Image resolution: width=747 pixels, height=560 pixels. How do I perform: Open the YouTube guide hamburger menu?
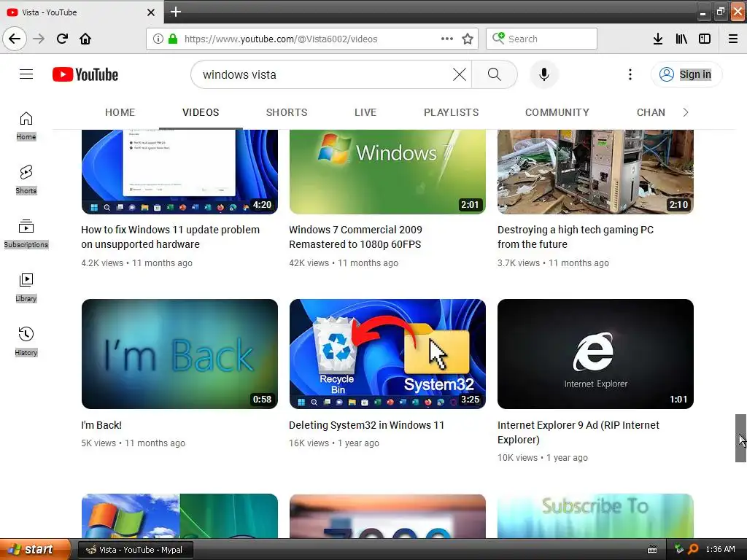(x=26, y=74)
